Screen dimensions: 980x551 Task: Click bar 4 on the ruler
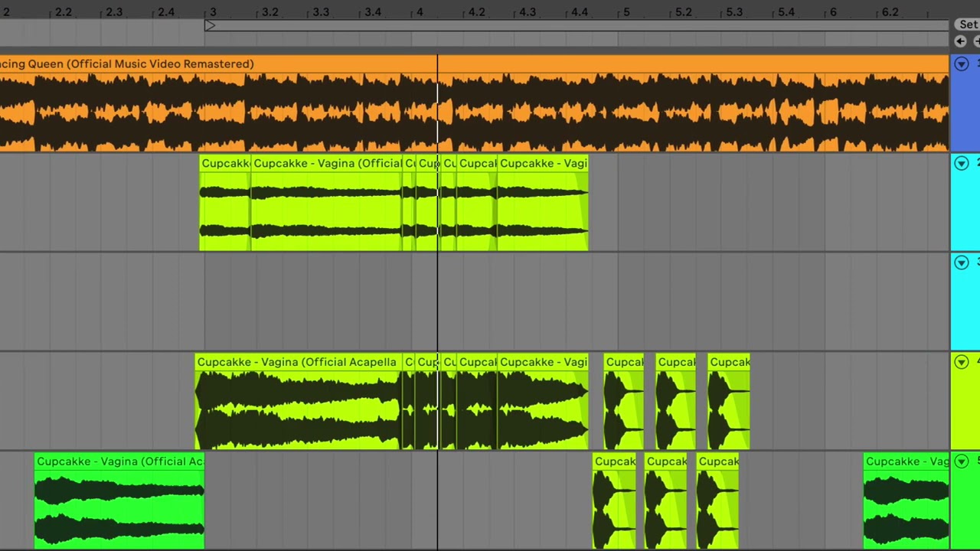420,12
